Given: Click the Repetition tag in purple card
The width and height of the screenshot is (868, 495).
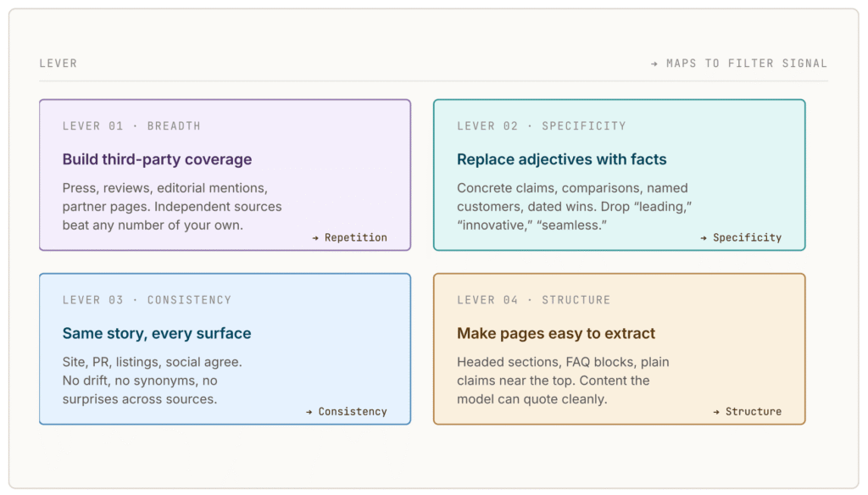Looking at the screenshot, I should [356, 238].
